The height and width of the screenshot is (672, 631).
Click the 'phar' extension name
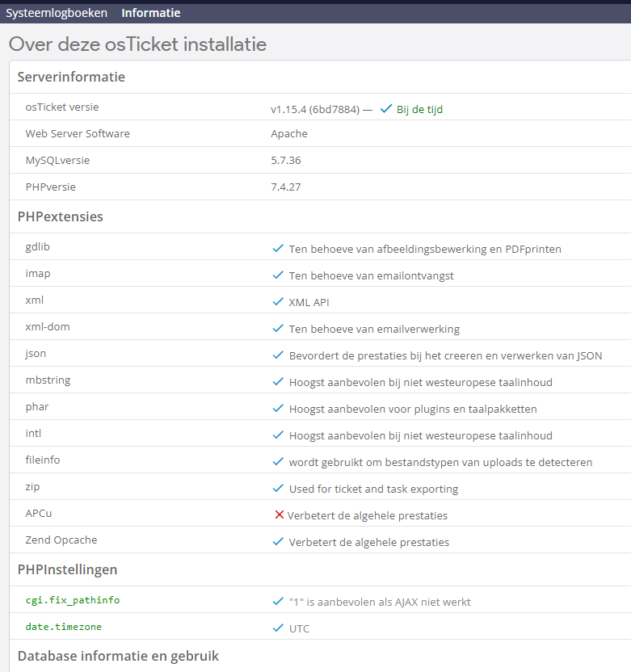pos(37,407)
